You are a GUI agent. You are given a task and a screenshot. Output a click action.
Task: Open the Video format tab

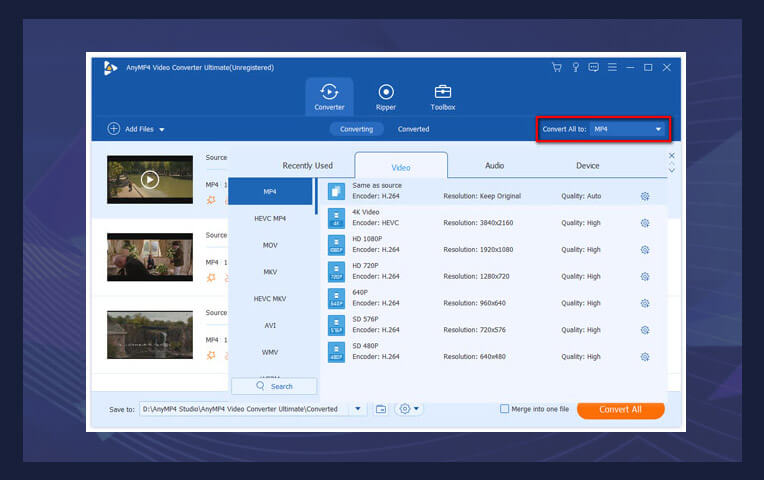(401, 167)
